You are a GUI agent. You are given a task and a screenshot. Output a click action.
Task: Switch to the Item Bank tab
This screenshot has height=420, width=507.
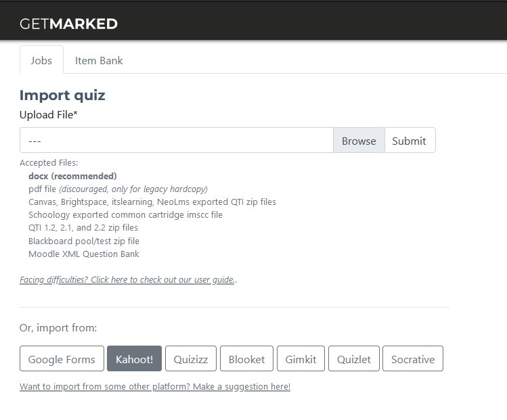(99, 60)
